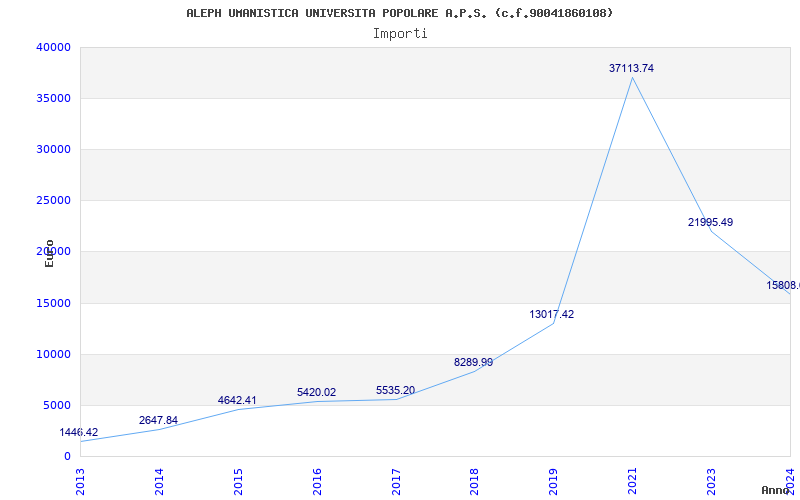Click the x-axis year 2019

pyautogui.click(x=554, y=482)
